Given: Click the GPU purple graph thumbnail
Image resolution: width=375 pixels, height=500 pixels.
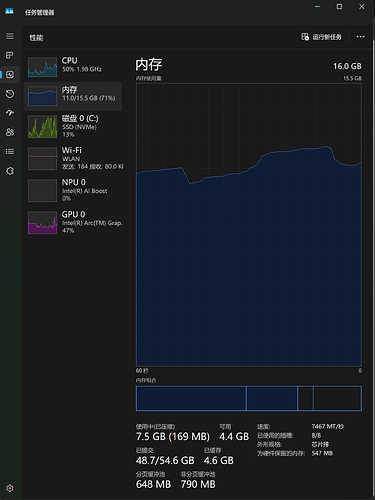Looking at the screenshot, I should [x=42, y=223].
